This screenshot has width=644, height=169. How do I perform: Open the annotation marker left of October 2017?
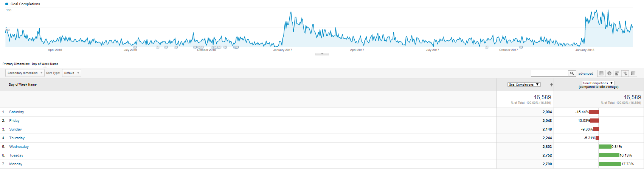[x=486, y=47]
